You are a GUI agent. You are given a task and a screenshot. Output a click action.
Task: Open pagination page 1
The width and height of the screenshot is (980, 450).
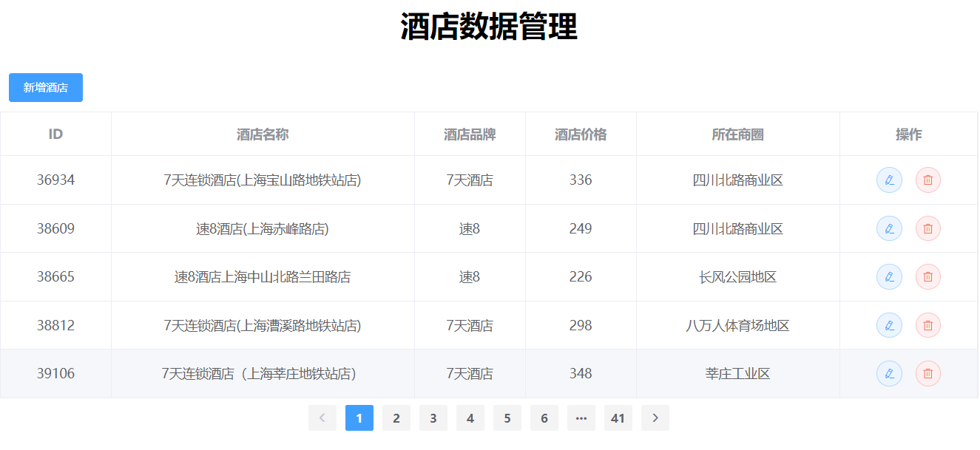pyautogui.click(x=359, y=418)
